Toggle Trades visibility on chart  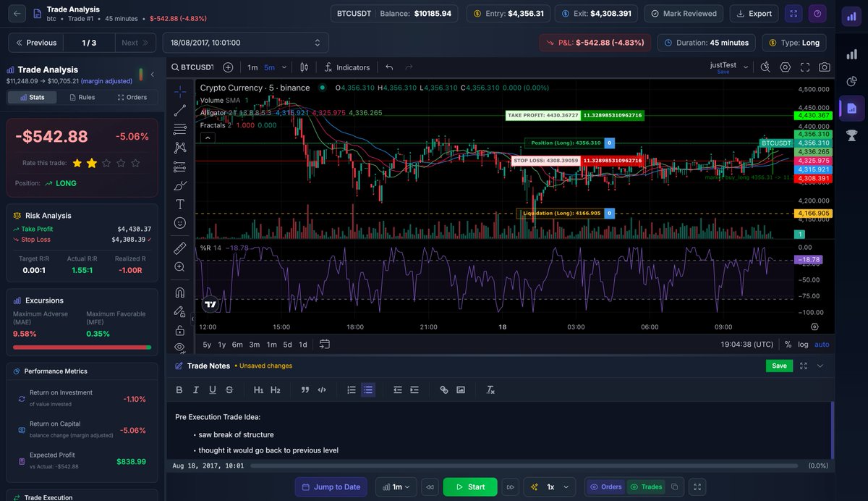(x=646, y=487)
